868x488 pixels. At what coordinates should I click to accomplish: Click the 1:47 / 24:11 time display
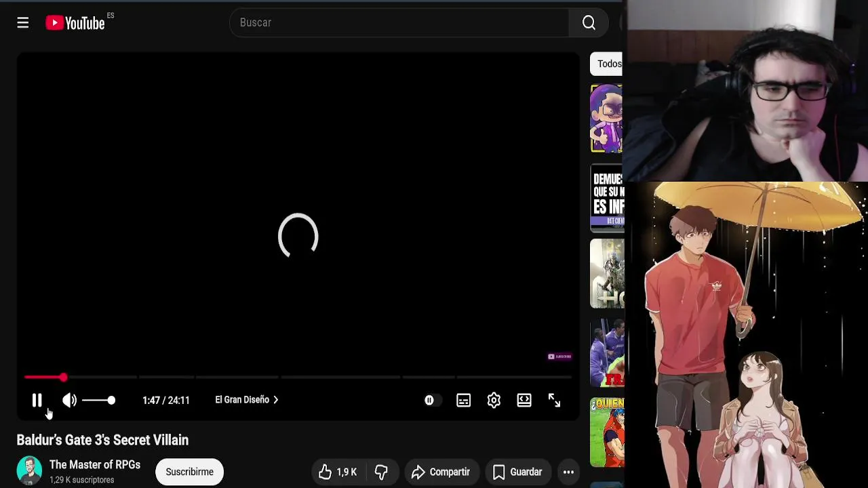click(x=165, y=400)
